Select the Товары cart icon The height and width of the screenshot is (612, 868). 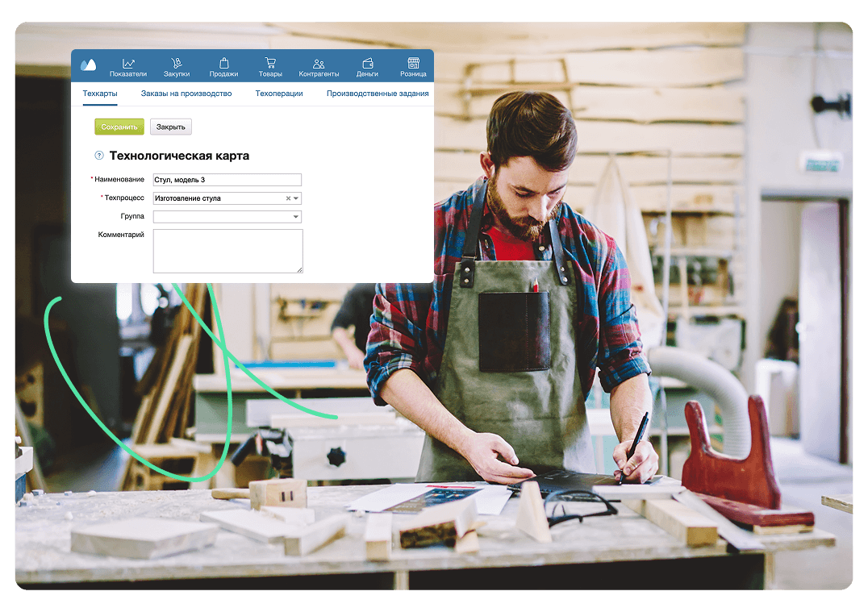pos(270,63)
